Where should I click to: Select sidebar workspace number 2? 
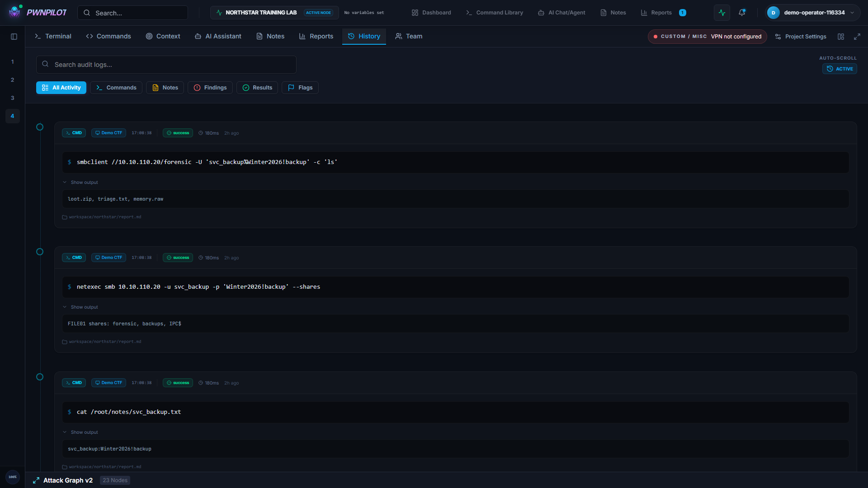pyautogui.click(x=13, y=80)
